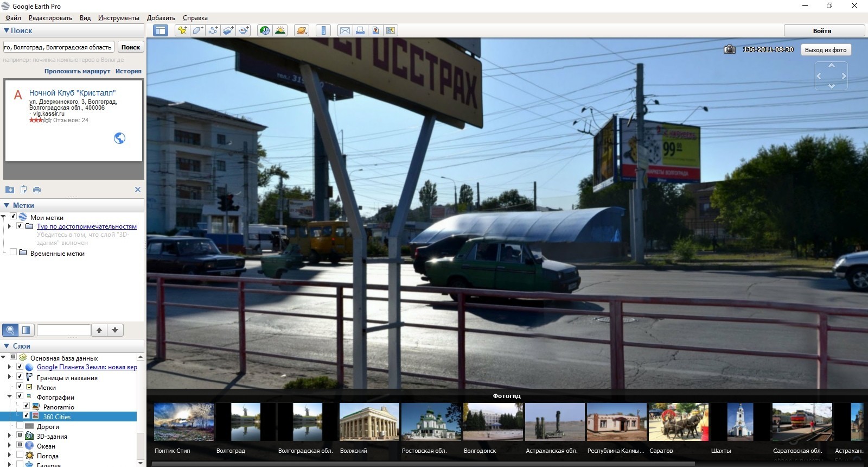Enable the Дороги layer checkbox
868x467 pixels.
(20, 426)
